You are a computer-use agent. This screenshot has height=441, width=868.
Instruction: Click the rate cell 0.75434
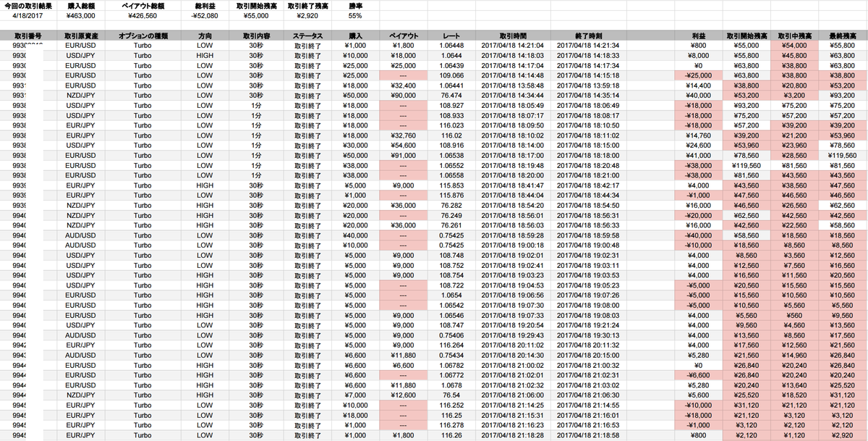451,356
